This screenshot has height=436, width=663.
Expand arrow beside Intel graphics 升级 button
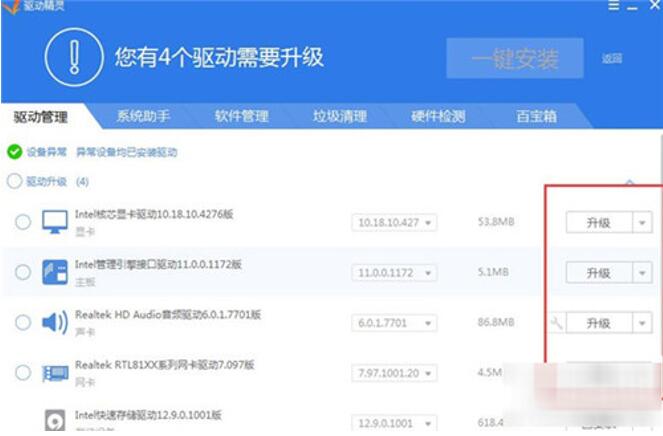642,222
